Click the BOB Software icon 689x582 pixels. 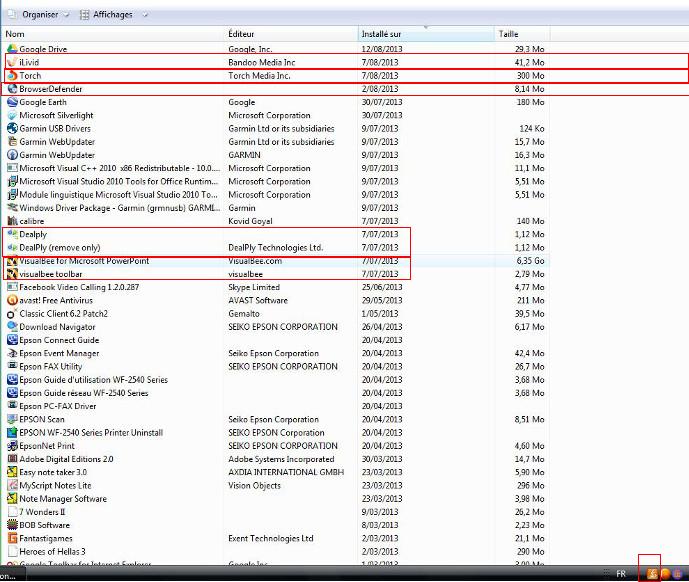12,525
